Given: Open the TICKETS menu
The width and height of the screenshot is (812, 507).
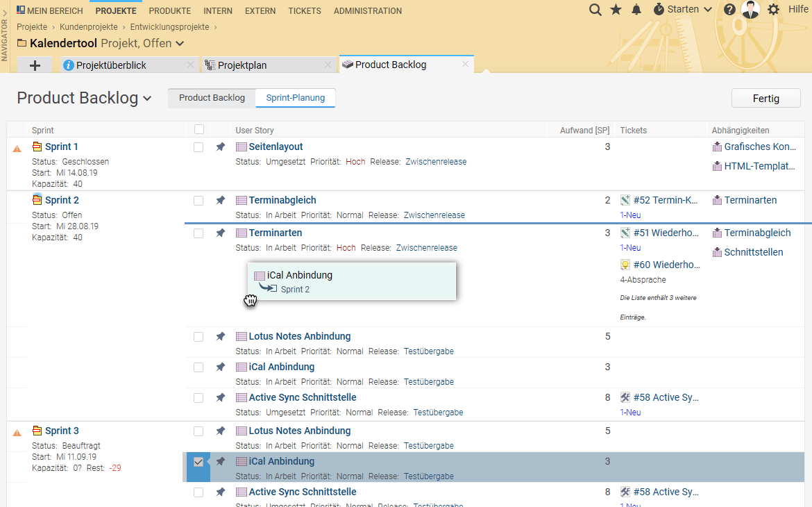Looking at the screenshot, I should [x=304, y=11].
